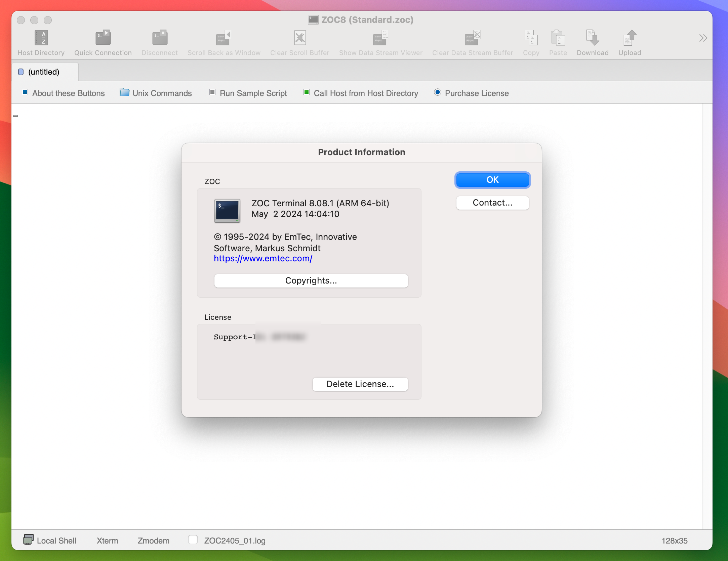Click the Host Directory icon
This screenshot has height=561, width=728.
pyautogui.click(x=41, y=38)
